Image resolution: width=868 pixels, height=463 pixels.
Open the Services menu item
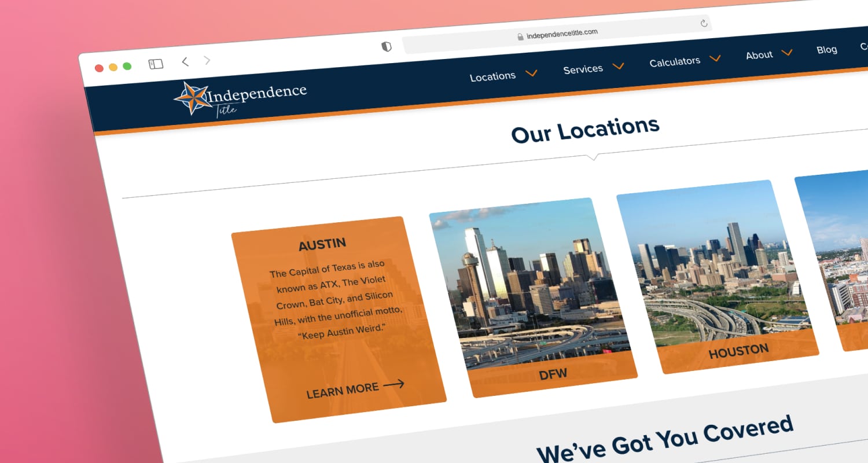[x=583, y=69]
